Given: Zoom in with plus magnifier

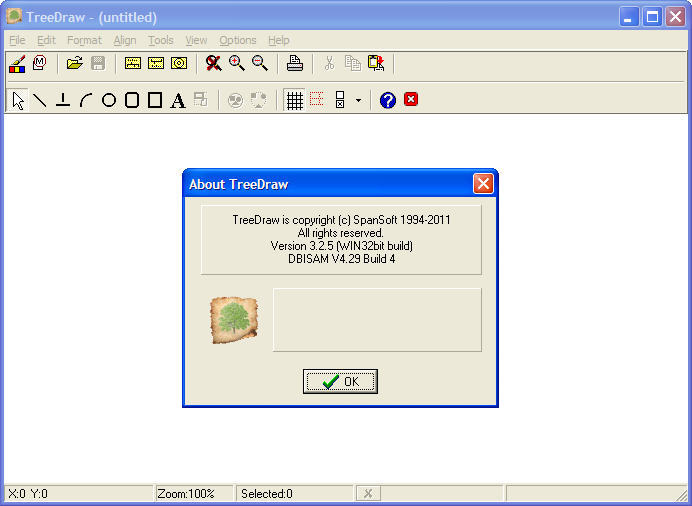Looking at the screenshot, I should pyautogui.click(x=237, y=63).
